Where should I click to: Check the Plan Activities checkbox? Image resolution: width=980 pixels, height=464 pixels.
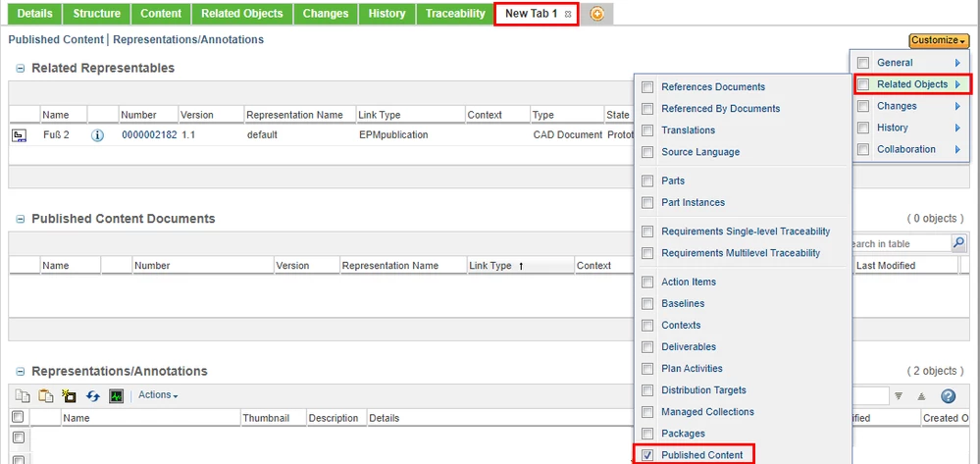(x=648, y=368)
